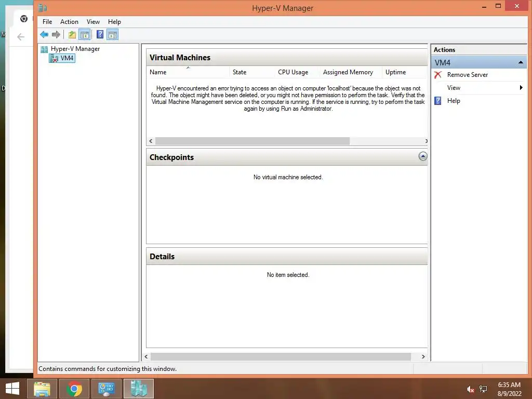532x399 pixels.
Task: Open Google Chrome from the taskbar
Action: (x=74, y=389)
